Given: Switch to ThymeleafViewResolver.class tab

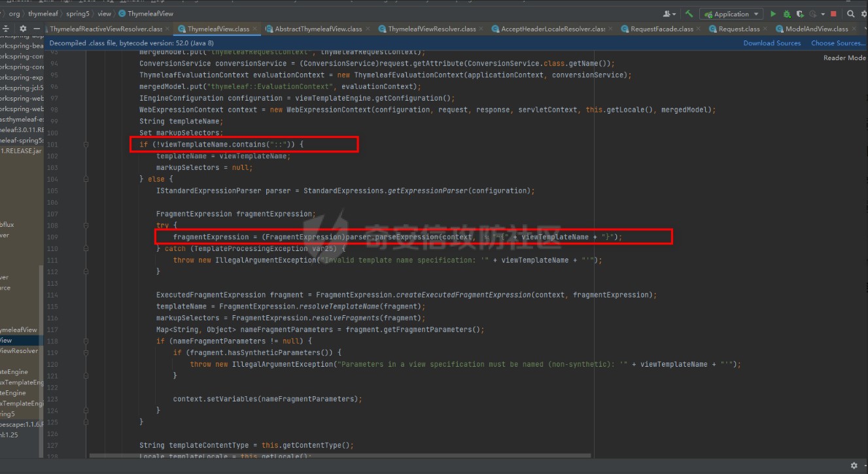Looking at the screenshot, I should (432, 29).
